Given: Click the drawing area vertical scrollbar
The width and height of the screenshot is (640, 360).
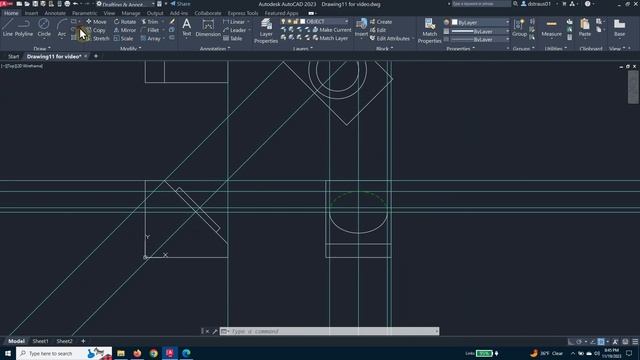Looking at the screenshot, I should click(x=633, y=87).
